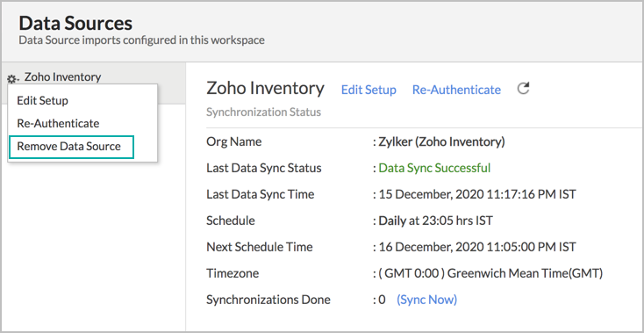
Task: Click the blue Re-Authenticate link in header
Action: click(456, 90)
